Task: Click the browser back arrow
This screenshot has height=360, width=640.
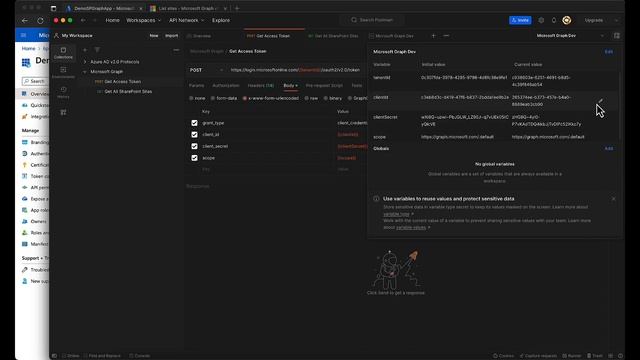Action: [25, 20]
